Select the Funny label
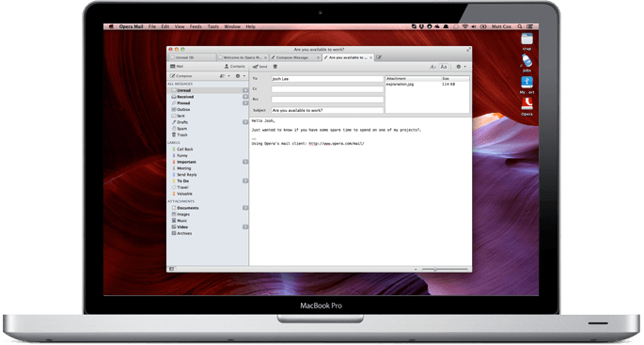The image size is (644, 345). (208, 156)
